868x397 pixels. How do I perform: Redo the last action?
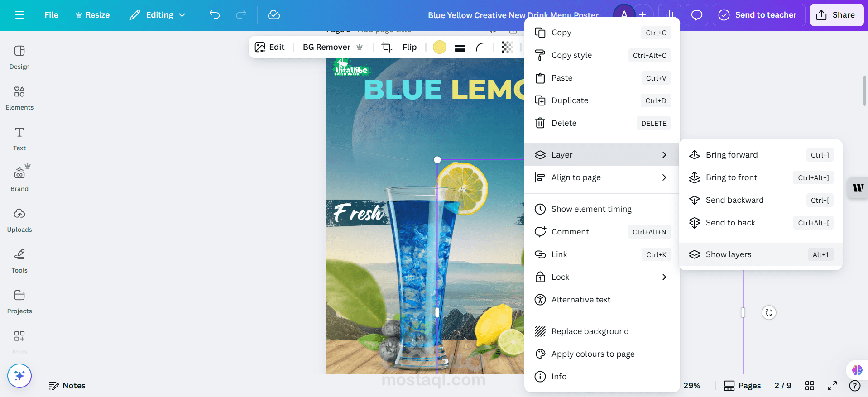[241, 15]
